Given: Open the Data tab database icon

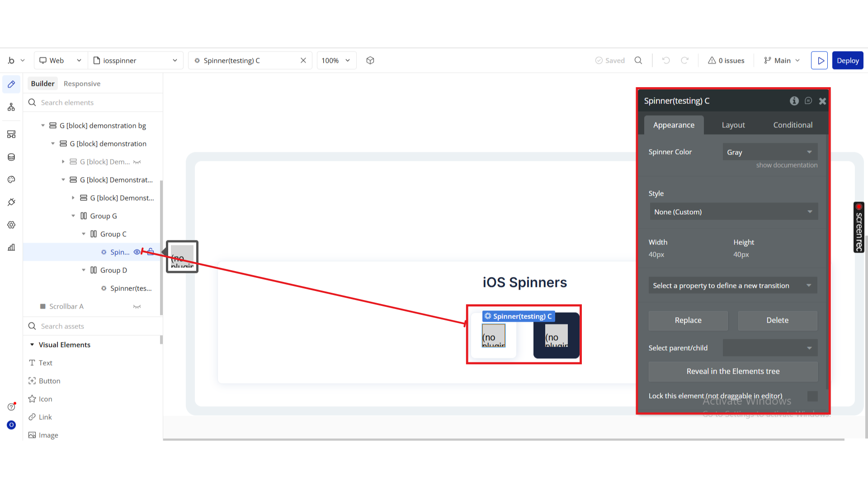Looking at the screenshot, I should [x=11, y=157].
